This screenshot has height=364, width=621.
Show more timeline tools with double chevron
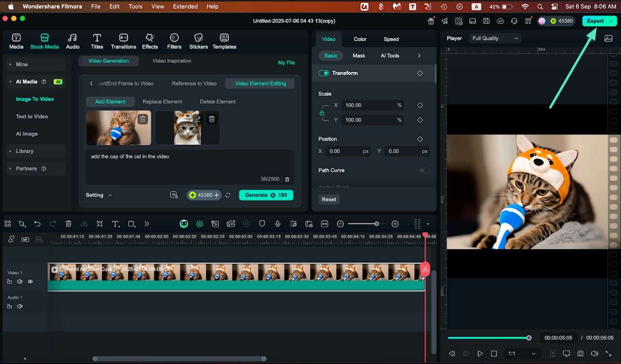coord(147,224)
